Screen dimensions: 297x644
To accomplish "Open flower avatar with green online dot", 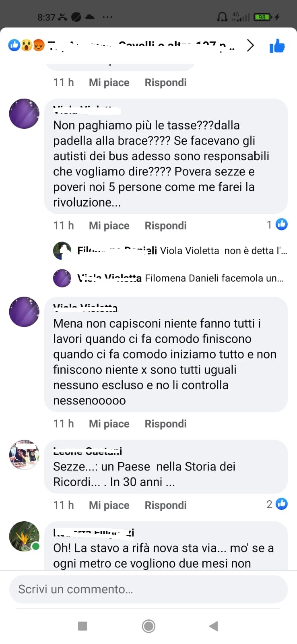I will [x=24, y=536].
